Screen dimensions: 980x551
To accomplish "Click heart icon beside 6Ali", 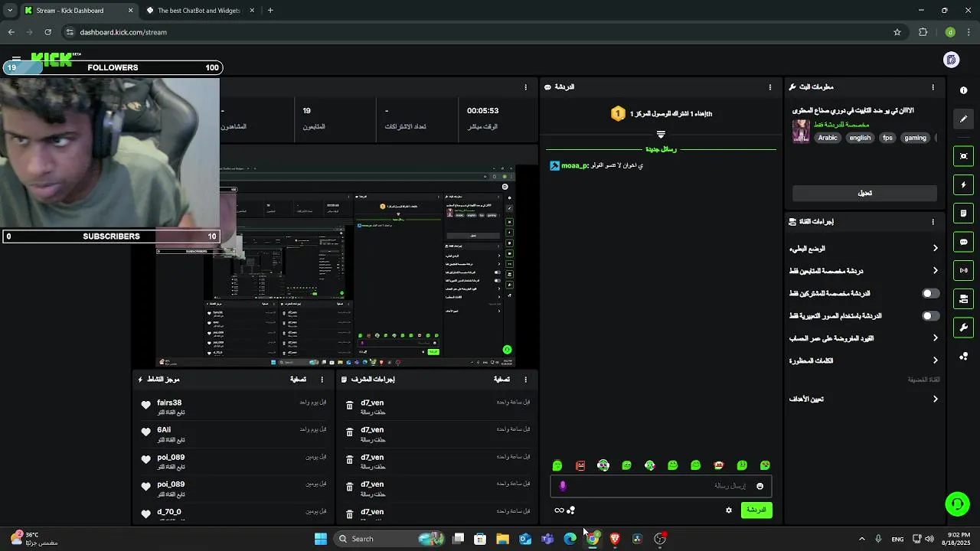I will click(146, 432).
